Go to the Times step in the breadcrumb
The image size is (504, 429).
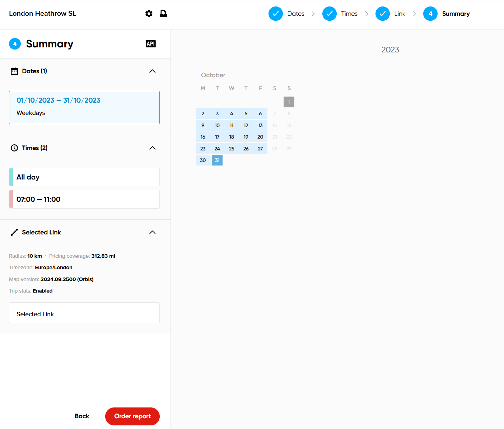(349, 14)
